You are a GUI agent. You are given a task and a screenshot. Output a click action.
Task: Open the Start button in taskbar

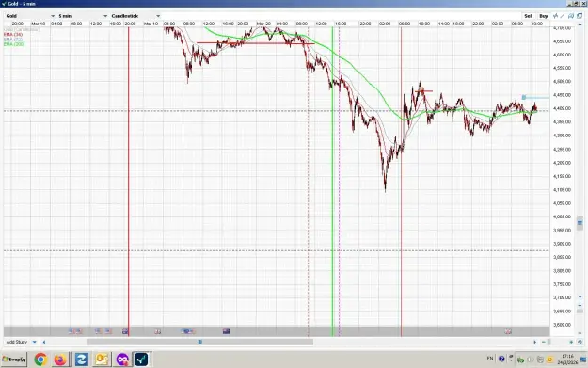click(14, 360)
